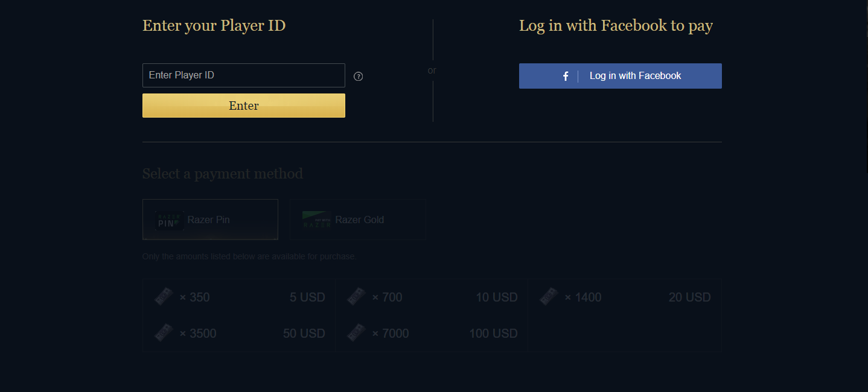Log in with Facebook button
Viewport: 868px width, 392px height.
(621, 76)
